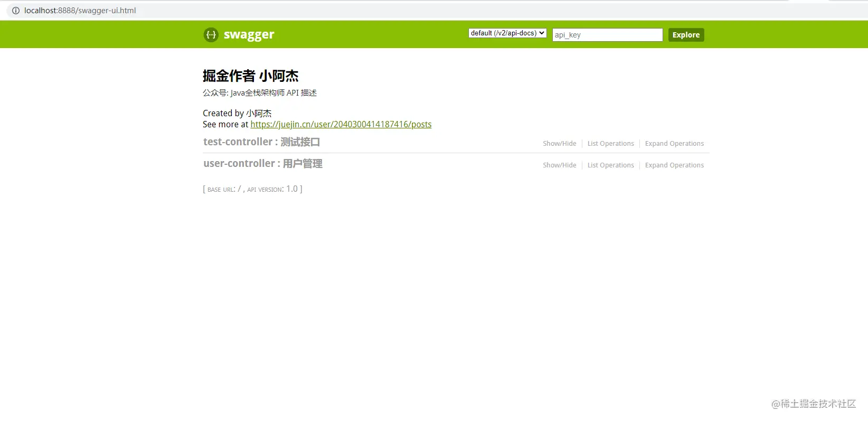Click the page title 掘金作者 小阿杰
This screenshot has height=421, width=868.
tap(251, 76)
